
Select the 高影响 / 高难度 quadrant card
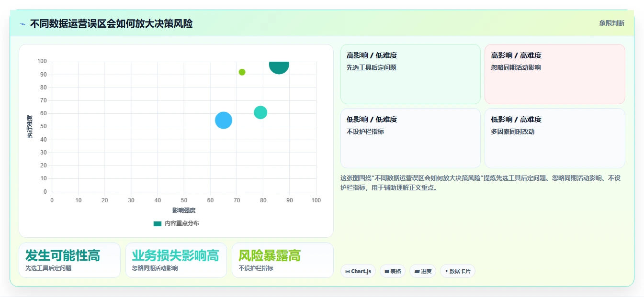point(554,74)
